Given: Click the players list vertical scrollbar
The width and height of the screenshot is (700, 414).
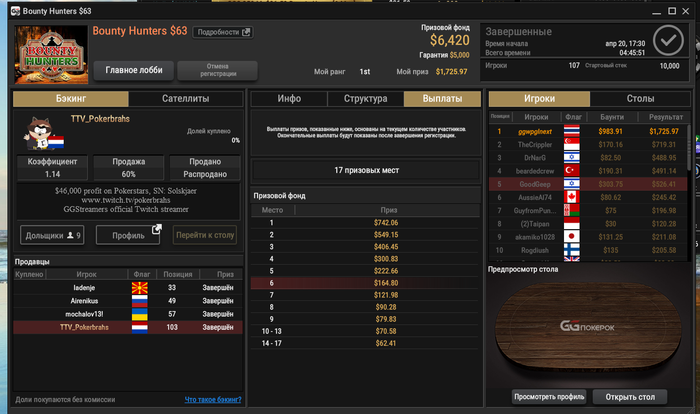Looking at the screenshot, I should 689,147.
